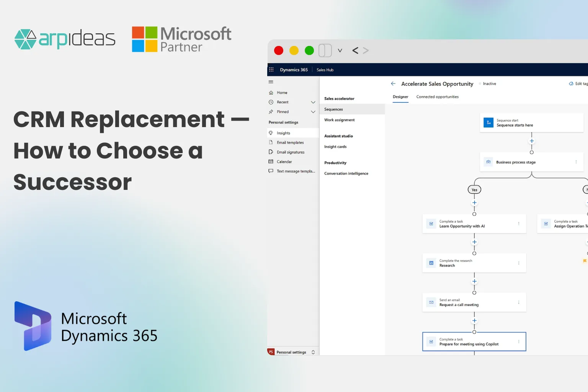The height and width of the screenshot is (392, 588).
Task: Select Sequences in Sales accelerator menu
Action: pos(352,109)
